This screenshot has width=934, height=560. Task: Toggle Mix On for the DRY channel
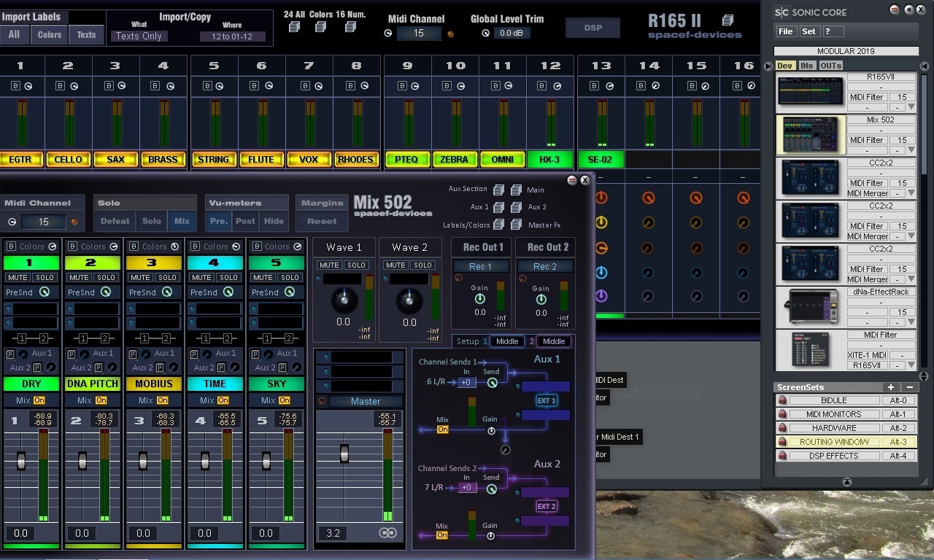[x=39, y=400]
